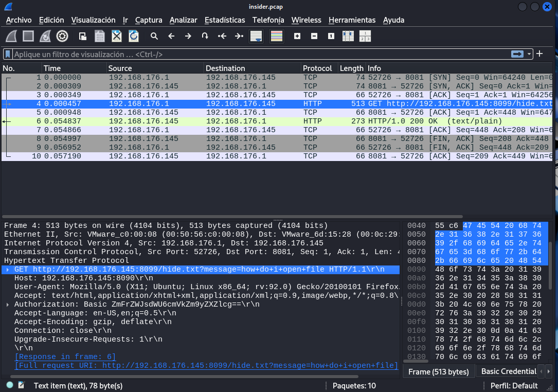Click the packet details horizontal scrollbar

184,377
